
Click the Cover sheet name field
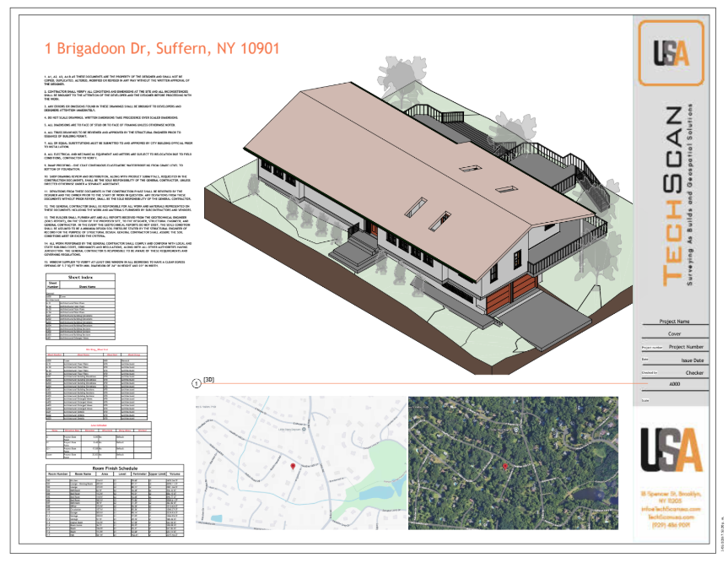[674, 333]
